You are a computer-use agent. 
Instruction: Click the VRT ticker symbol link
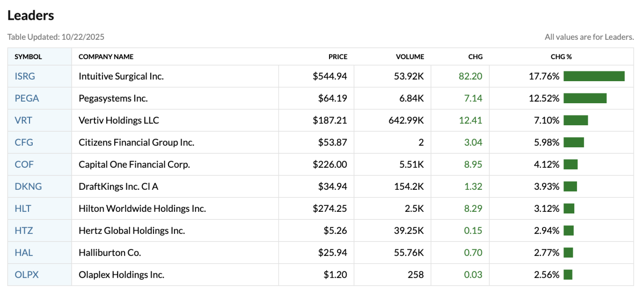24,120
